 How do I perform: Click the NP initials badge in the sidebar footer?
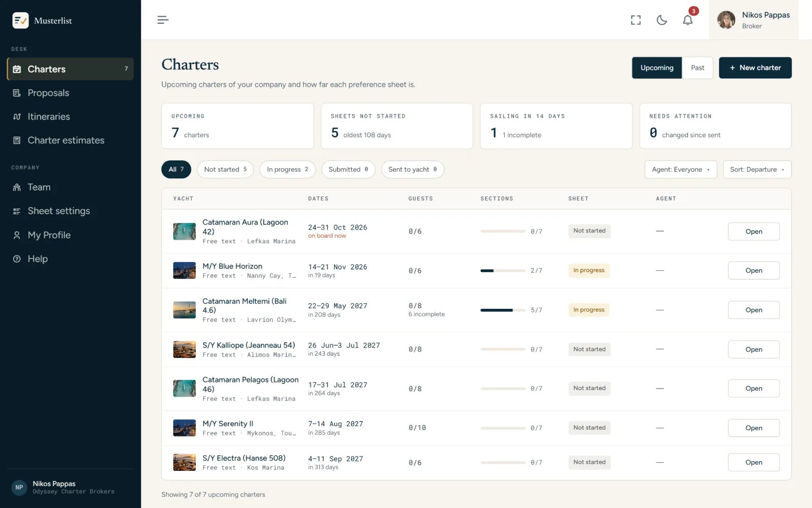pos(19,487)
